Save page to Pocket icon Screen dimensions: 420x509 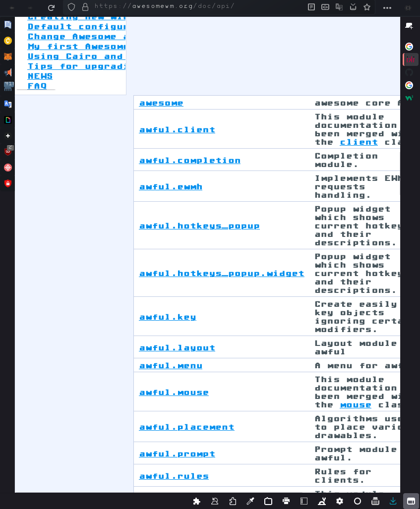point(353,7)
